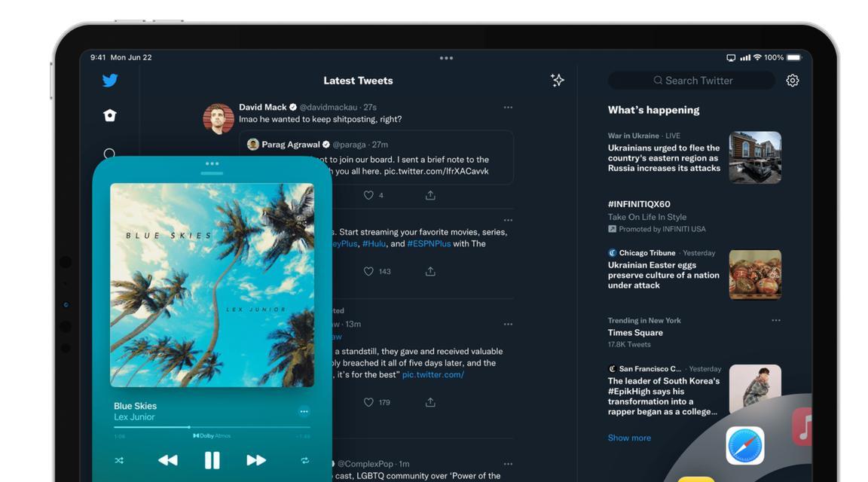Open more options for Blue Skies song

point(304,411)
